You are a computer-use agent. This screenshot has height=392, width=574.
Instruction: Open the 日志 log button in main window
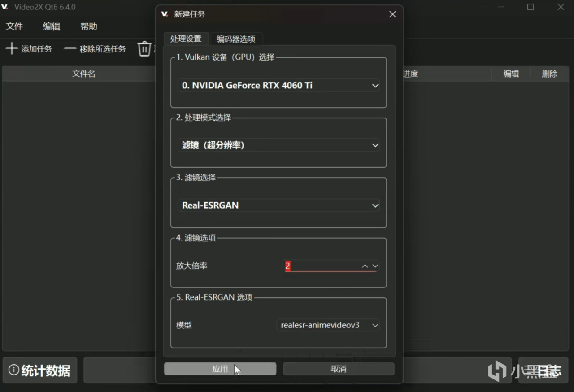544,370
